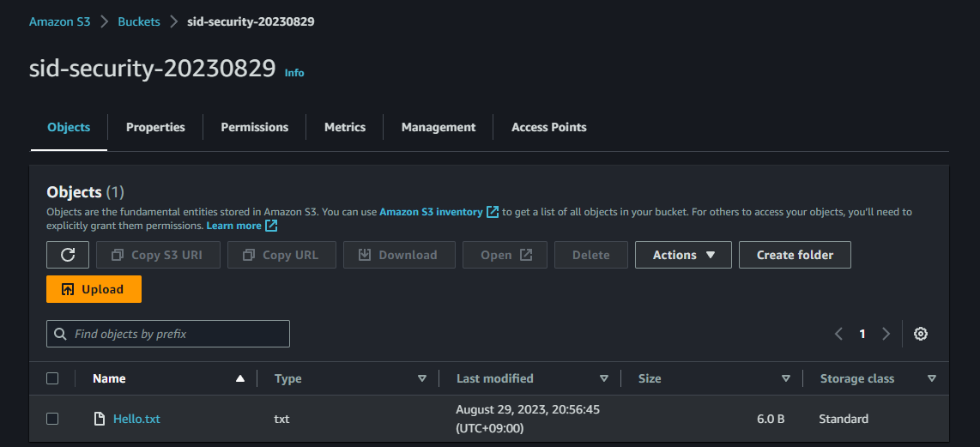Go to previous page arrow
This screenshot has width=980, height=447.
click(x=838, y=334)
